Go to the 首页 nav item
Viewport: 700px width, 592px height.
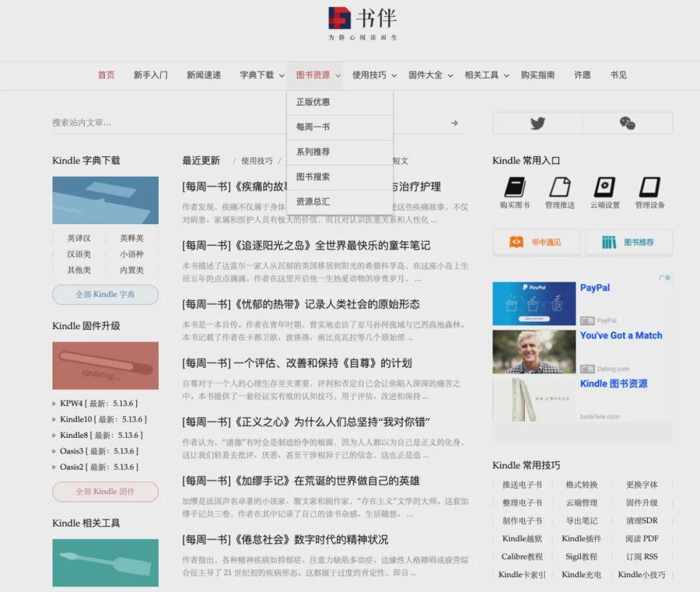106,75
